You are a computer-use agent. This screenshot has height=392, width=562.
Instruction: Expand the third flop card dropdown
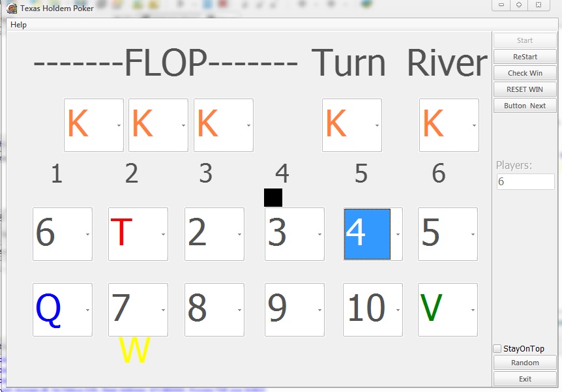(x=248, y=126)
